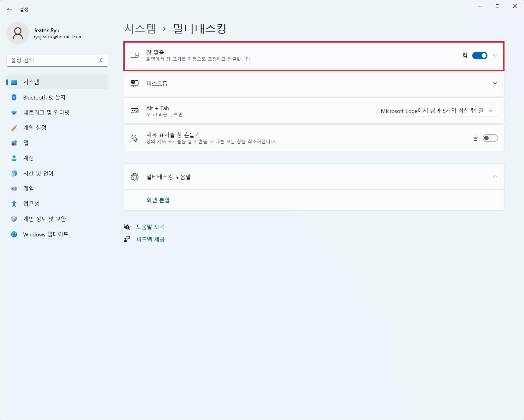Click the 피드백 제공 feedback icon
Viewport: 524px width, 420px height.
[127, 239]
